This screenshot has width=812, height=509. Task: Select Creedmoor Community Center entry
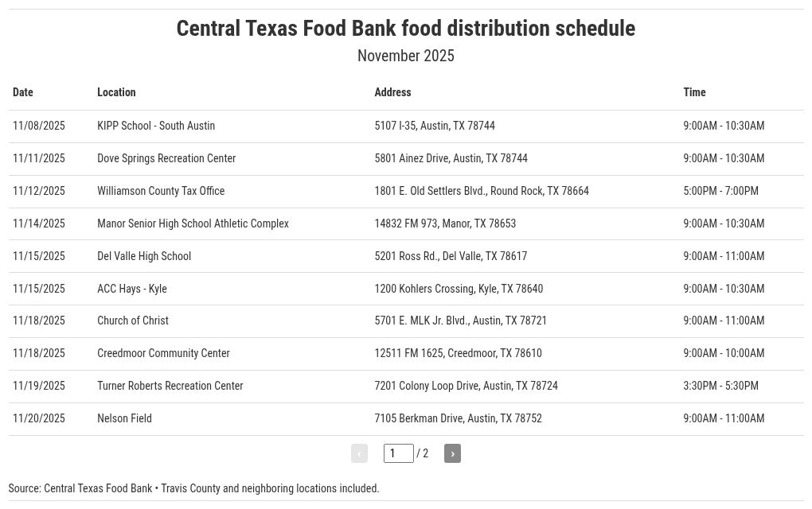coord(163,353)
